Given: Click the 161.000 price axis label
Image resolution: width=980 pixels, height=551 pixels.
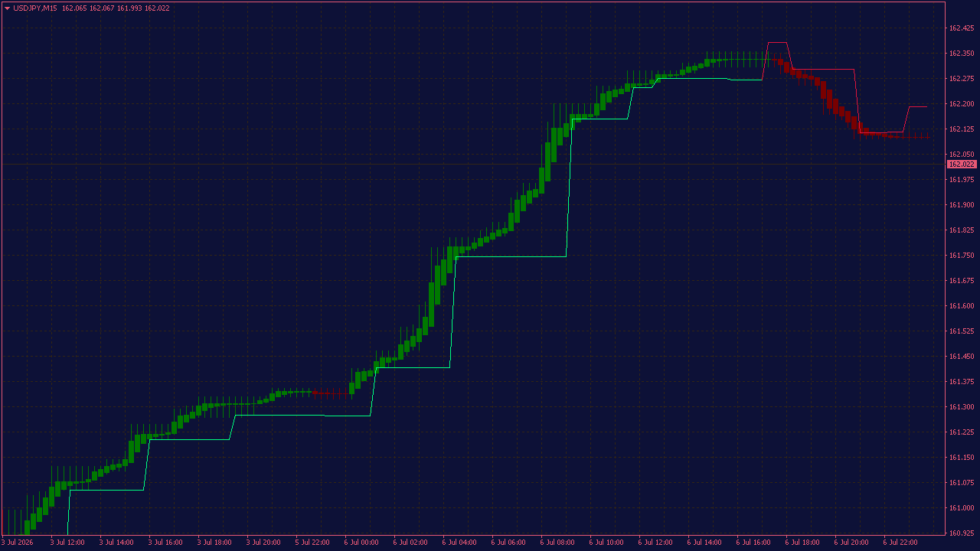Looking at the screenshot, I should tap(962, 508).
